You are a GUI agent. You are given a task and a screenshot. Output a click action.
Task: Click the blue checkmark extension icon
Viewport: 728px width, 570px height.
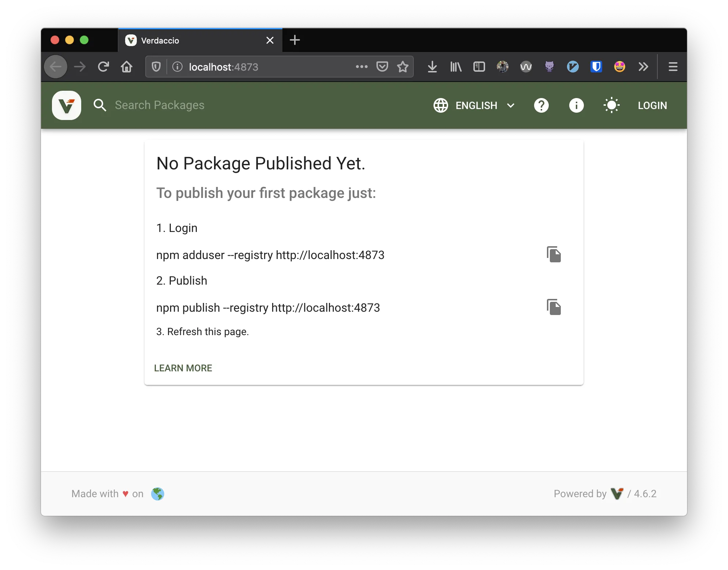(x=573, y=67)
